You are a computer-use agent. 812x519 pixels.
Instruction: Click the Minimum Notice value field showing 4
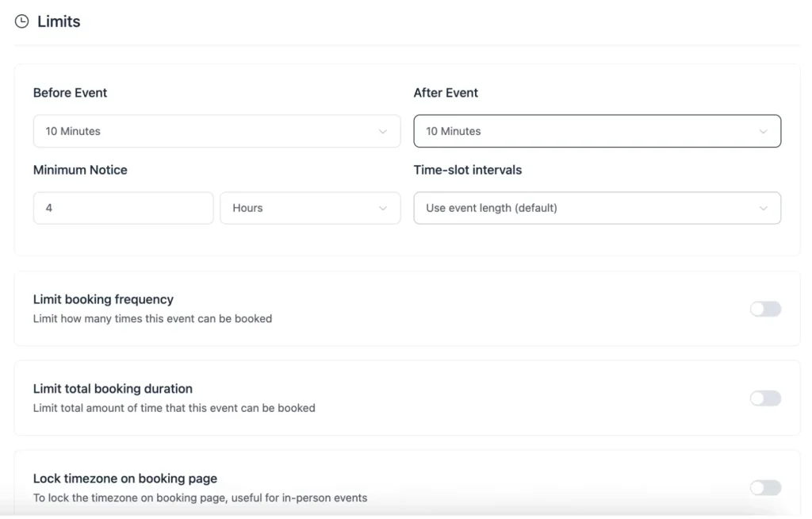point(122,208)
